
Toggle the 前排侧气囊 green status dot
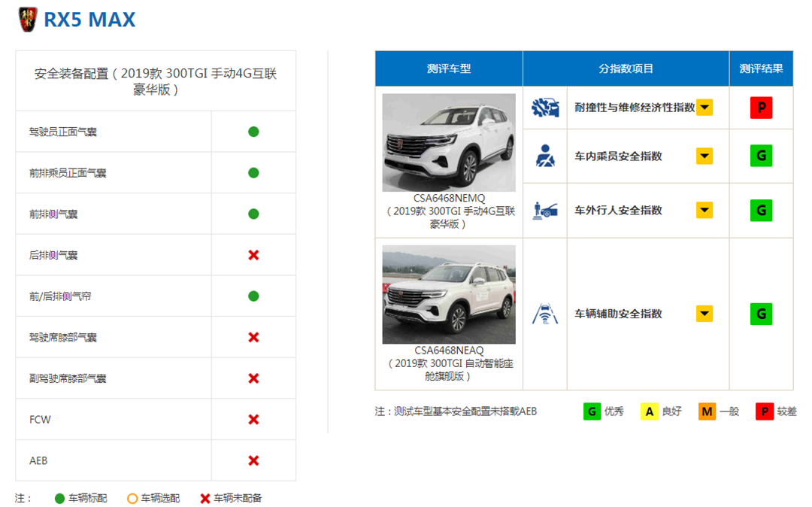point(253,213)
